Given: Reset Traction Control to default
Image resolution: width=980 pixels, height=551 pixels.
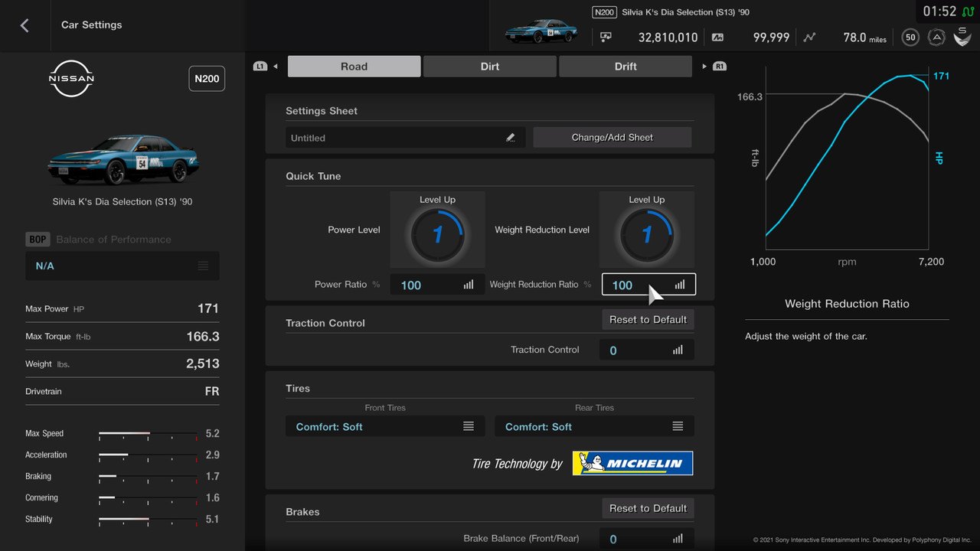Looking at the screenshot, I should [x=648, y=319].
